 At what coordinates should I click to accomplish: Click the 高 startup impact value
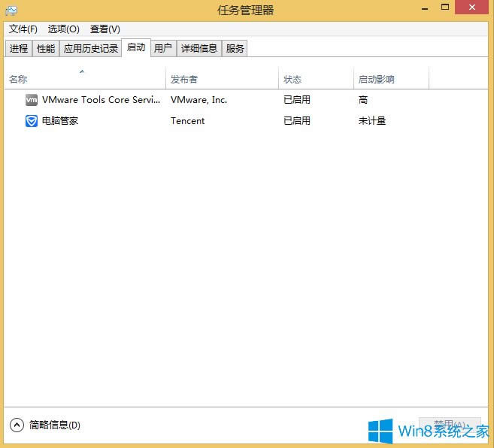[x=363, y=100]
